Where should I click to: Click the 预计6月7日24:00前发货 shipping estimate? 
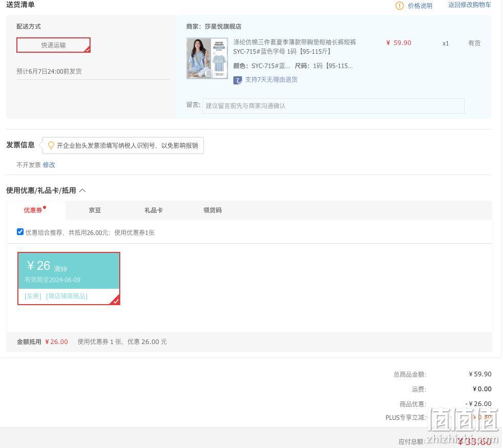49,71
